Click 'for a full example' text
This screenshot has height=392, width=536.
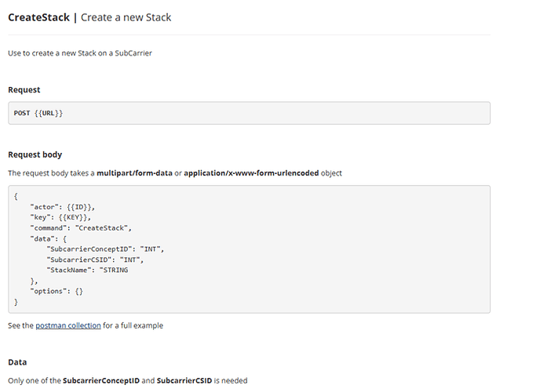coord(133,325)
